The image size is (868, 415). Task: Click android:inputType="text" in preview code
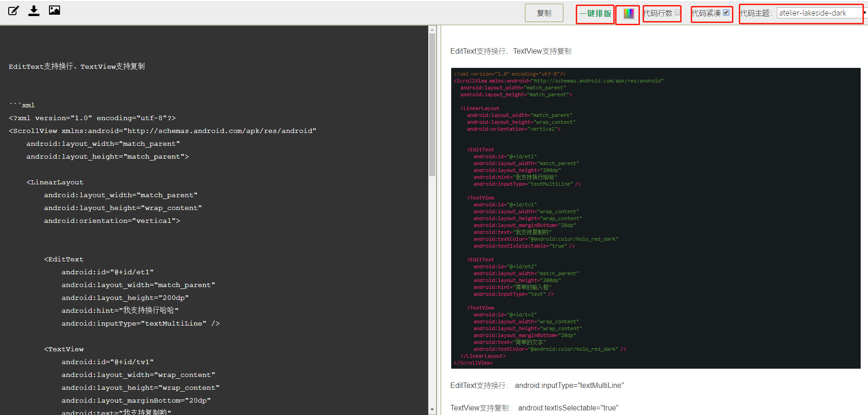click(x=513, y=294)
